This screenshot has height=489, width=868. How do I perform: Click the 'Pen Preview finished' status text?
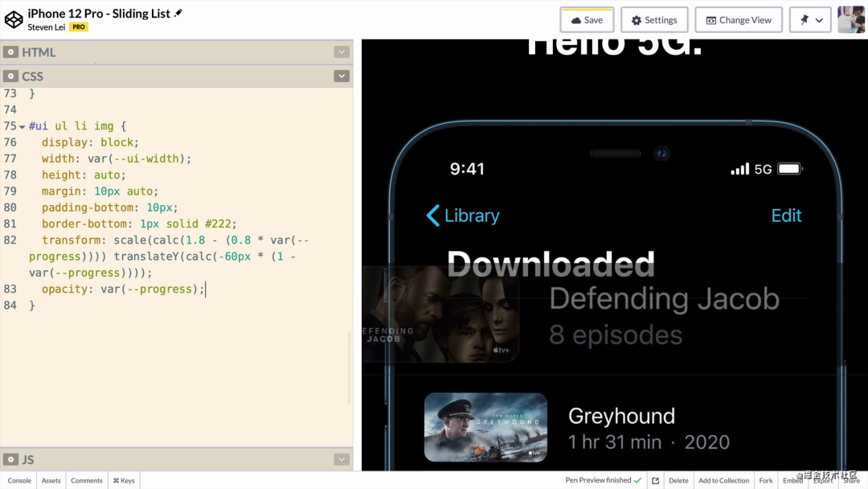click(x=598, y=480)
